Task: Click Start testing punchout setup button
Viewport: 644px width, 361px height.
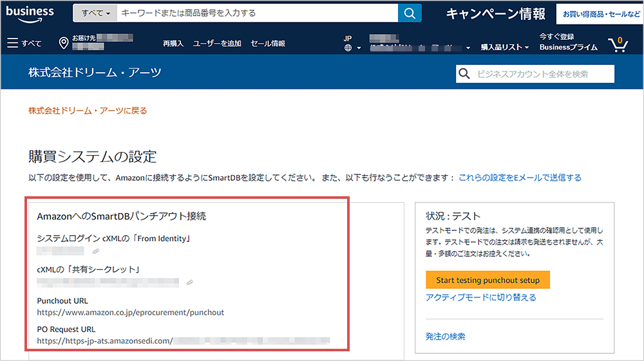Action: click(x=488, y=280)
